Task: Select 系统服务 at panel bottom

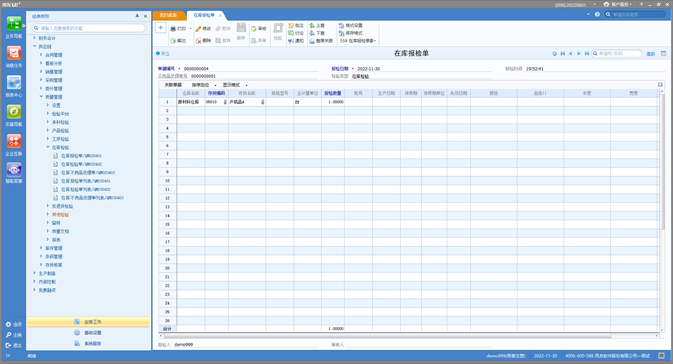Action: (x=88, y=343)
